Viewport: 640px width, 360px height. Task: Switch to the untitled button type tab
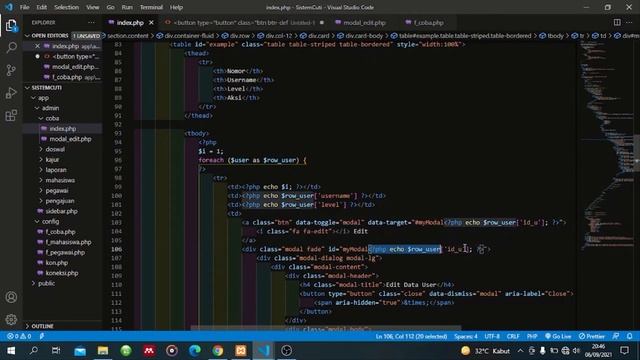click(243, 22)
